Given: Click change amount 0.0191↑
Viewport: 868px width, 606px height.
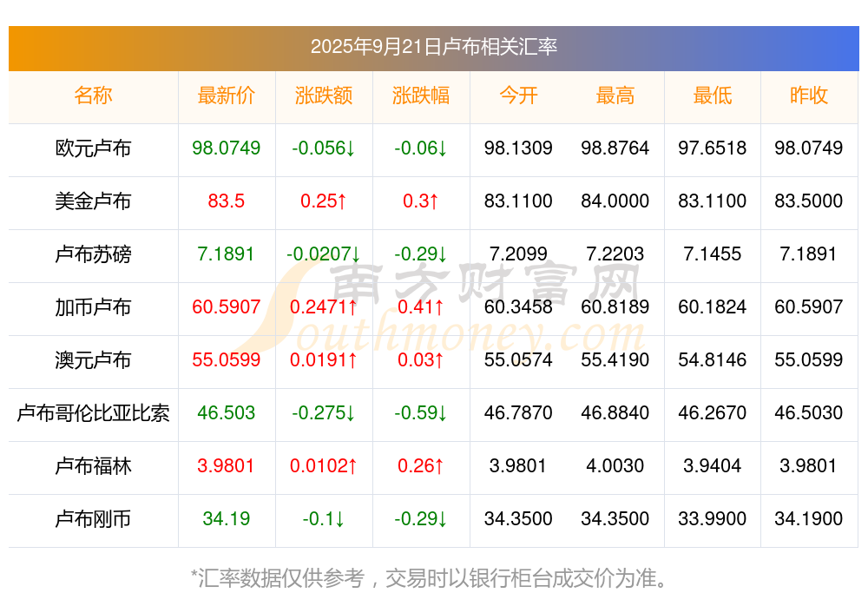Looking at the screenshot, I should (324, 359).
